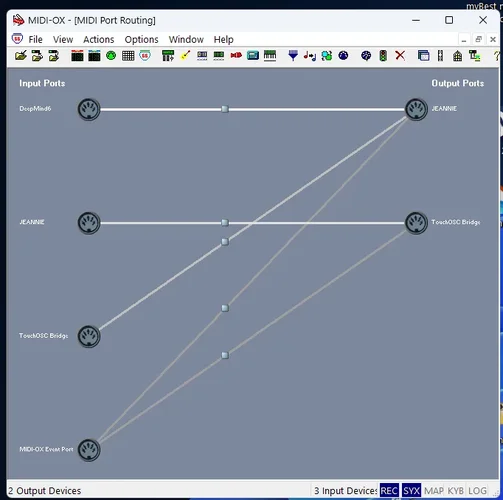
Task: Toggle the SYX status bar indicator
Action: coord(411,491)
